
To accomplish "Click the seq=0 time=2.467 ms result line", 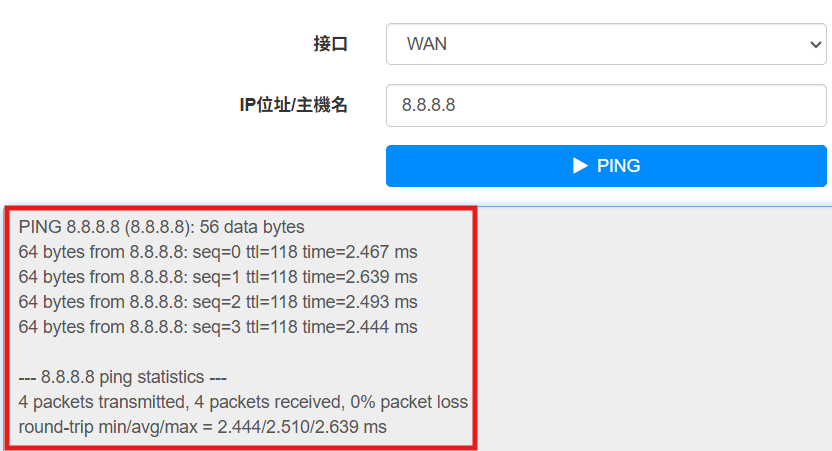I will pos(218,252).
